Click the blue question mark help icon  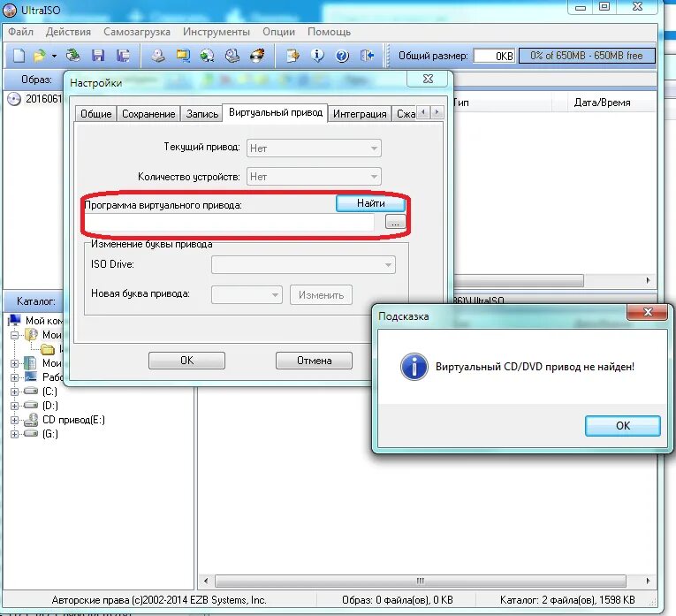342,56
